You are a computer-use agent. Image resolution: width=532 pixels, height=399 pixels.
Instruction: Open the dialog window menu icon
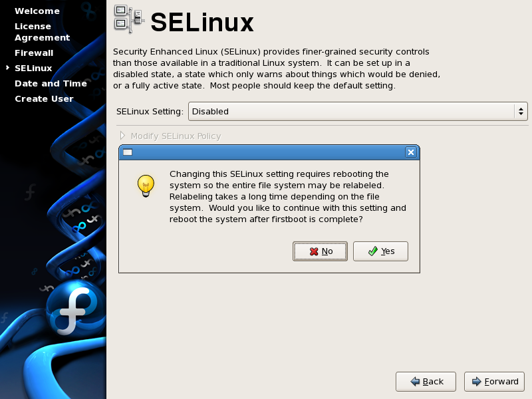[128, 152]
